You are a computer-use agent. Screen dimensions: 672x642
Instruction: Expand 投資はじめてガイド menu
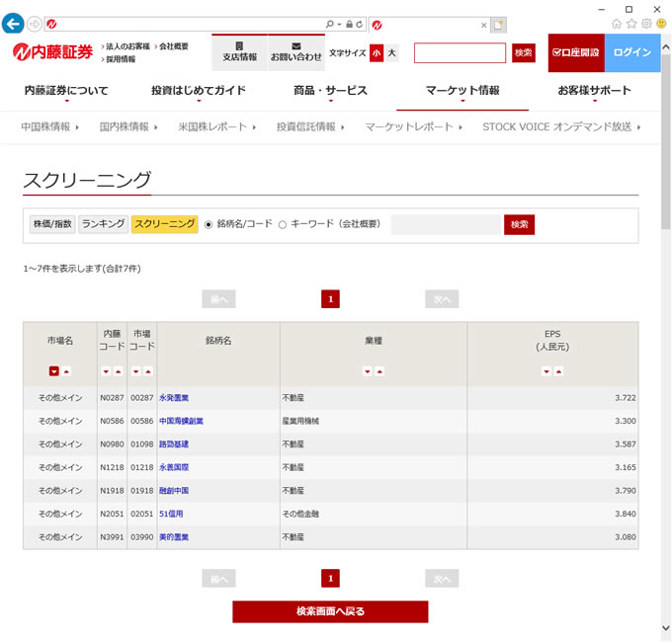[199, 91]
